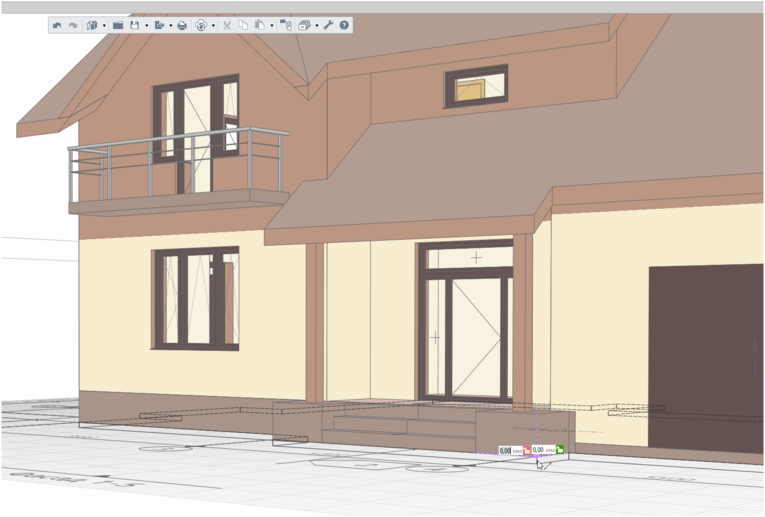
Task: Click the Cut scissors icon
Action: pos(227,25)
